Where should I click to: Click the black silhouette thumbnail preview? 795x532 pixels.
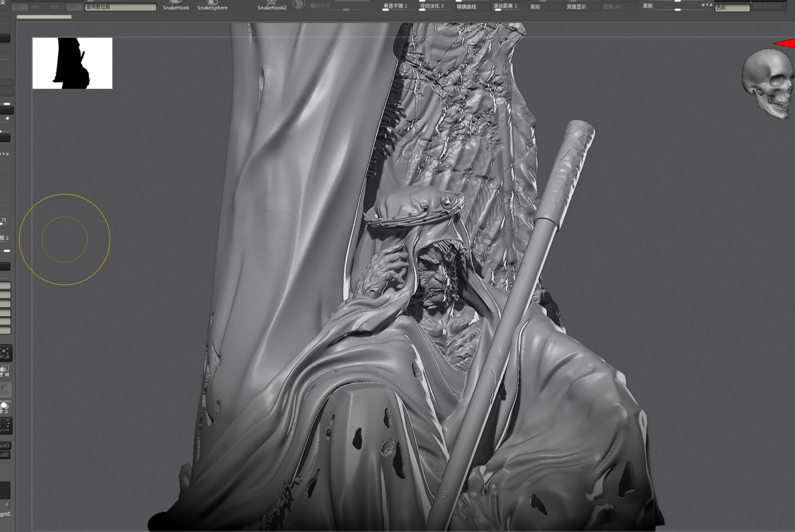(72, 63)
